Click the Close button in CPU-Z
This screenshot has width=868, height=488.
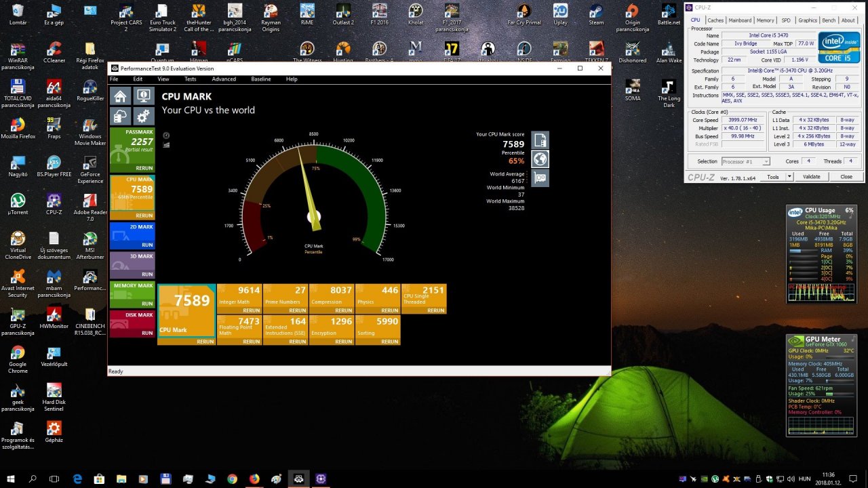click(846, 176)
